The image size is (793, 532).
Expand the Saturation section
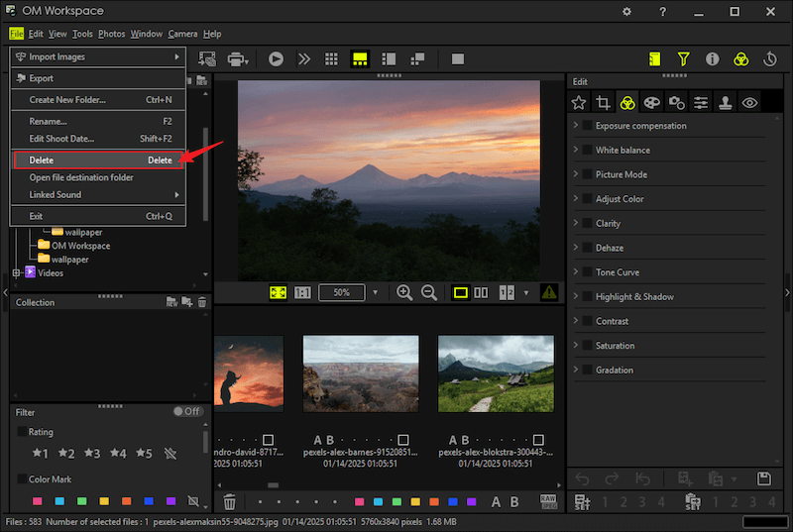(x=576, y=345)
